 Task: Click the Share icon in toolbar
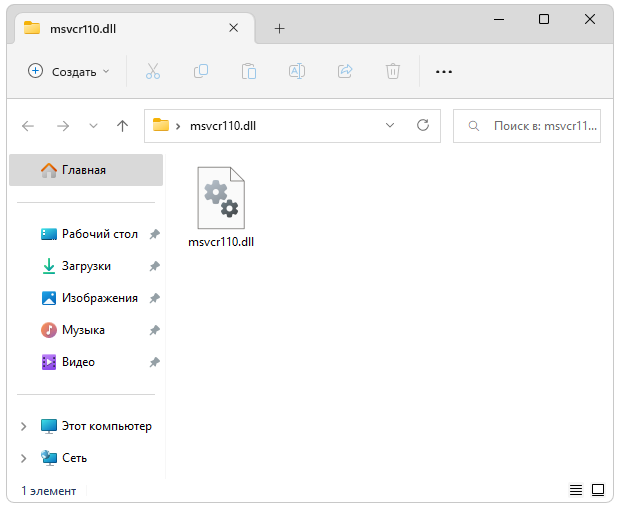[345, 71]
